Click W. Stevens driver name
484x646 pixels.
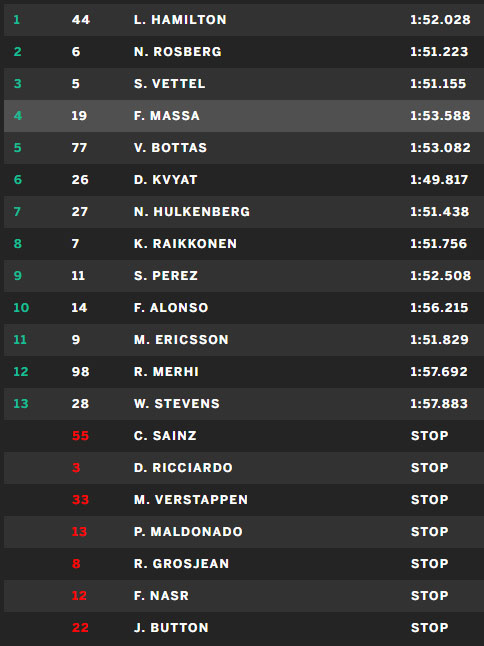coord(177,404)
